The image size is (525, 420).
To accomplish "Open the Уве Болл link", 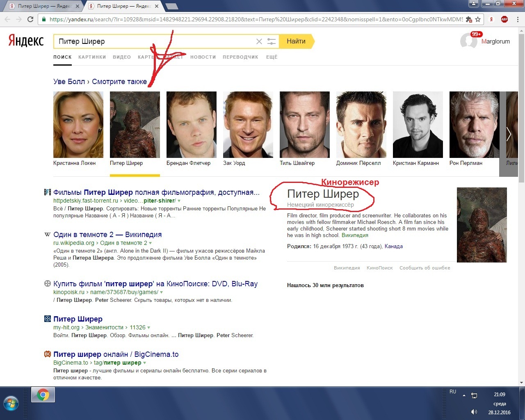I will (x=69, y=82).
